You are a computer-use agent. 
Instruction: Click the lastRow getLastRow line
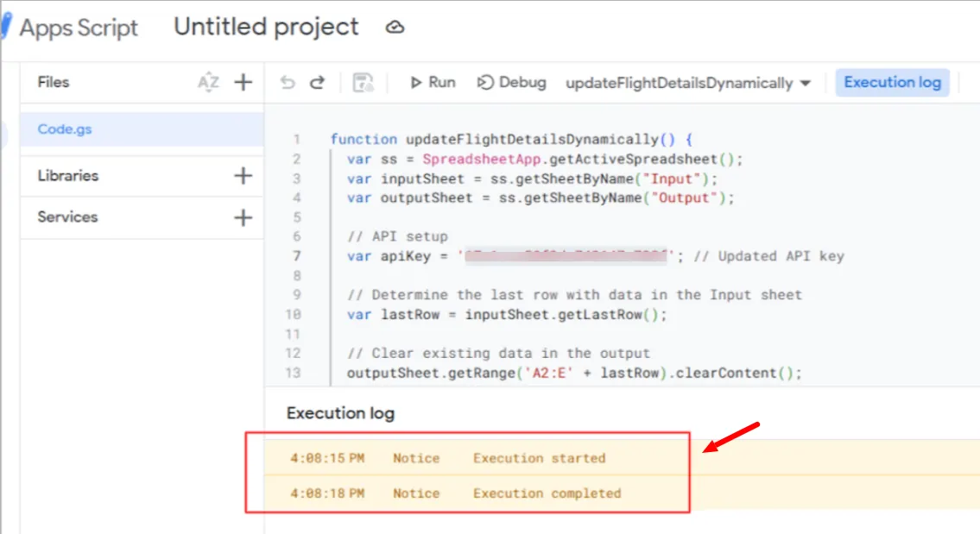click(x=507, y=315)
